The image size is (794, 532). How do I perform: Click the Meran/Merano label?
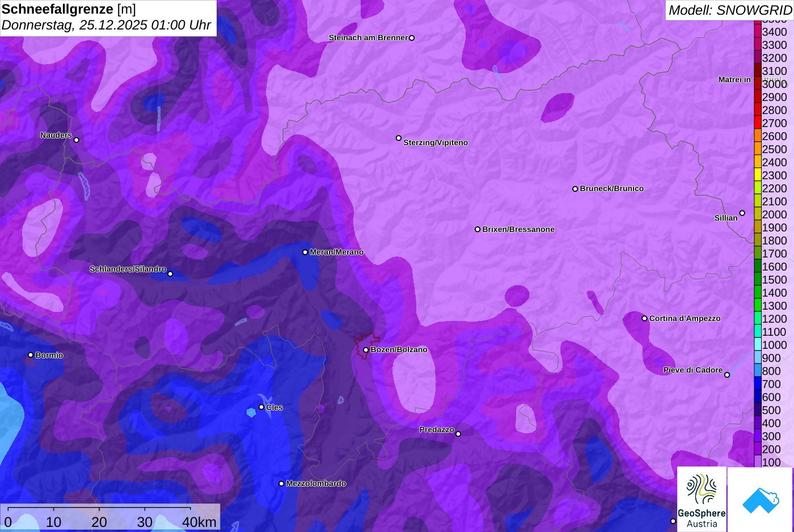[336, 252]
